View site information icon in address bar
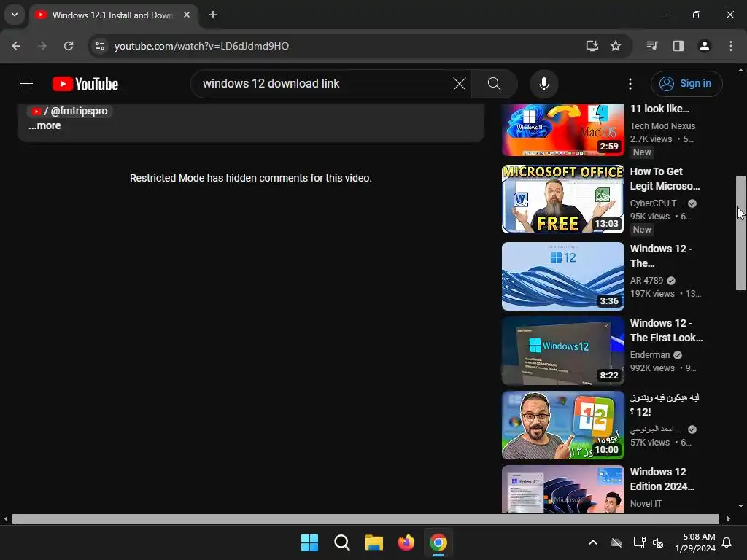Image resolution: width=747 pixels, height=560 pixels. coord(100,46)
